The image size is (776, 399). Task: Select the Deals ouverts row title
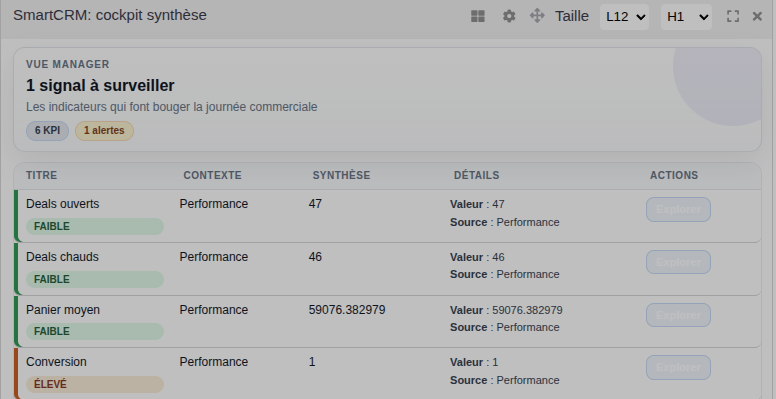click(62, 204)
